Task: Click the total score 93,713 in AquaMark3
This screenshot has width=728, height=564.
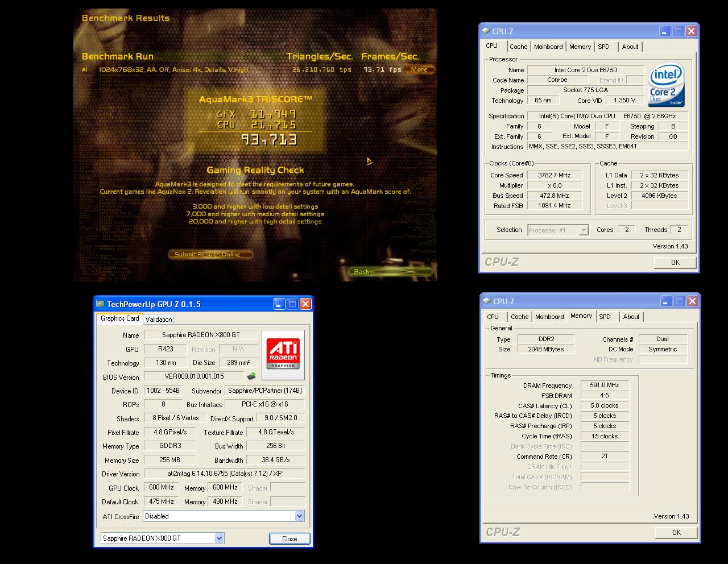Action: tap(269, 139)
